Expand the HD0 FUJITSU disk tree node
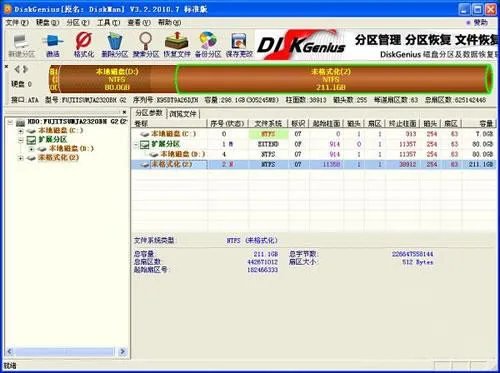Viewport: 500px width, 373px height. pos(10,122)
